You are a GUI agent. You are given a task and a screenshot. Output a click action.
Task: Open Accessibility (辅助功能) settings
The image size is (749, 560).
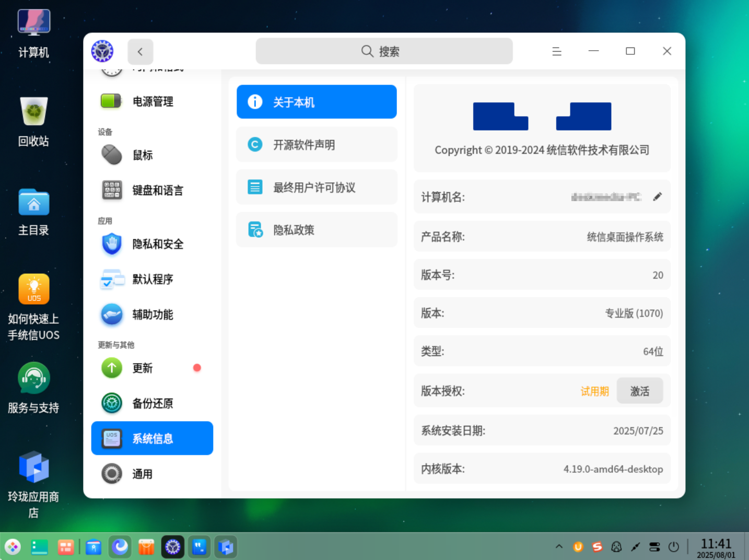coord(152,314)
